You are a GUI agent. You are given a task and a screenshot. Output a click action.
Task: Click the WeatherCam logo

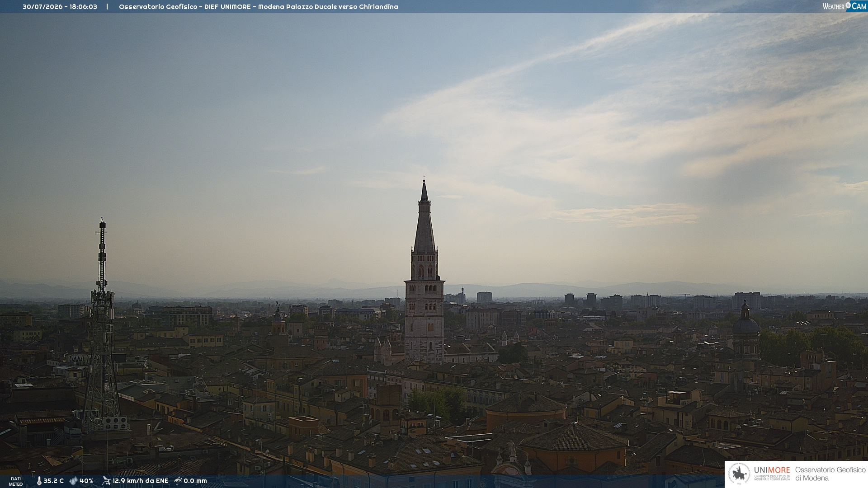844,6
